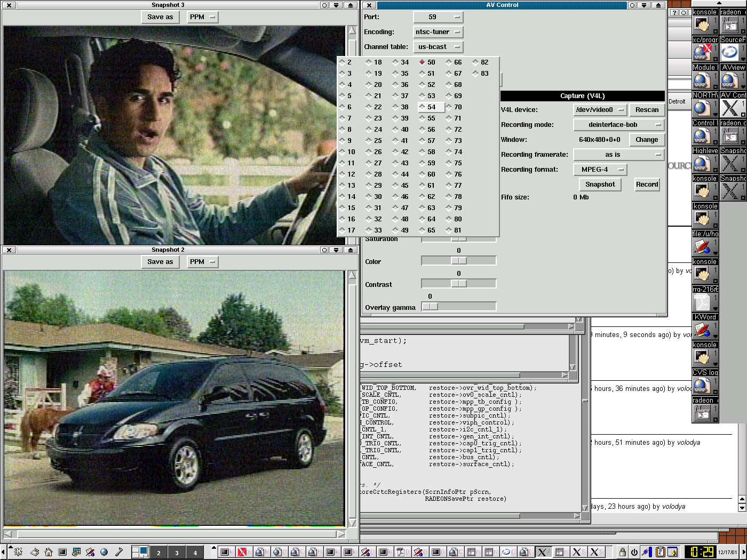Click the logout power icon in taskbar
This screenshot has height=560, width=747.
634,552
